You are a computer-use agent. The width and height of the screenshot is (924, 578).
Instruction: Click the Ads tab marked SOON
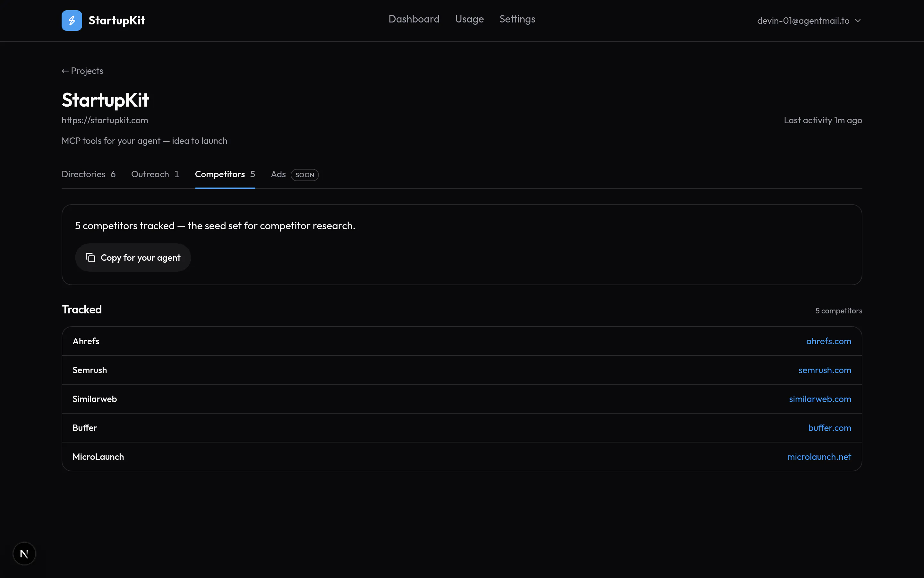295,174
